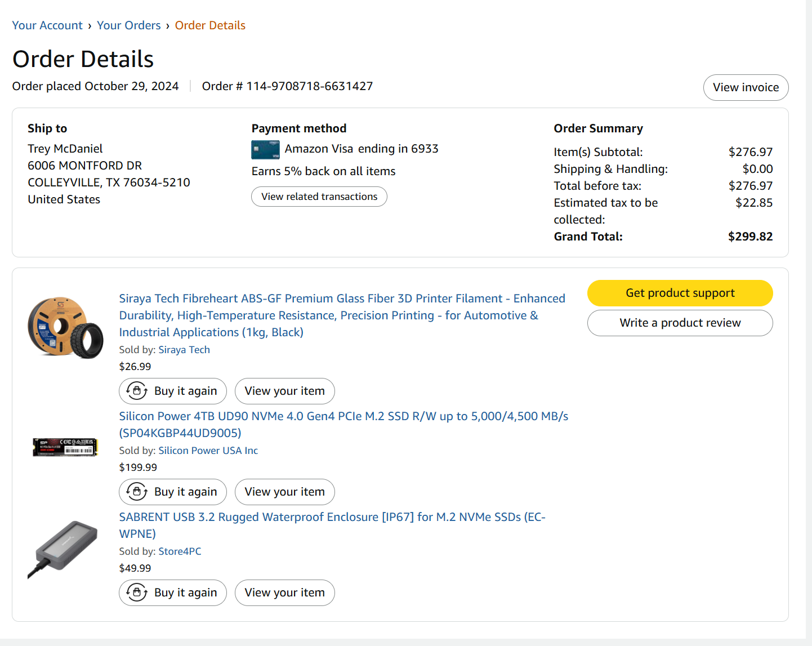Click the Siraya Tech filament product thumbnail

[x=65, y=327]
